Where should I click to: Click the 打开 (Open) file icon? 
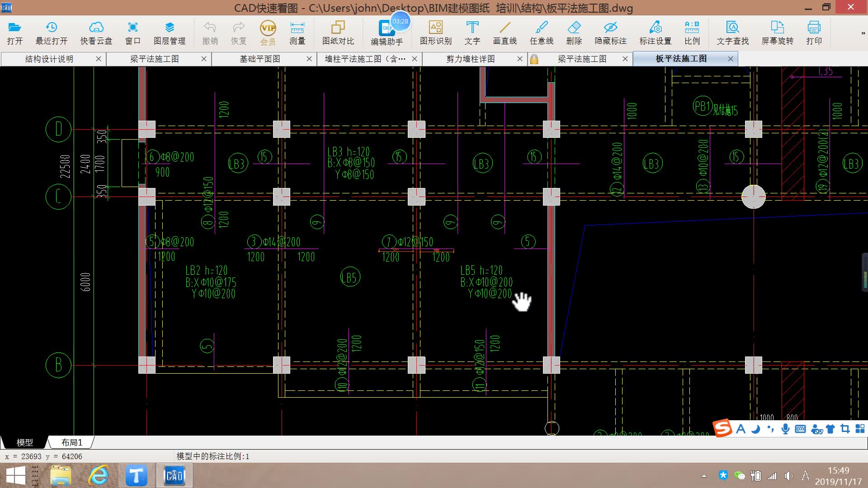coord(14,33)
